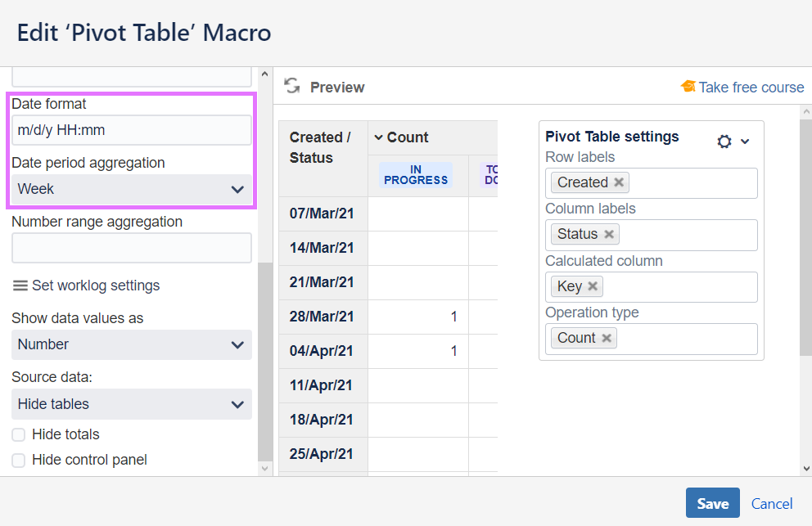Open Pivot Table settings gear menu
This screenshot has height=526, width=812.
(x=724, y=142)
